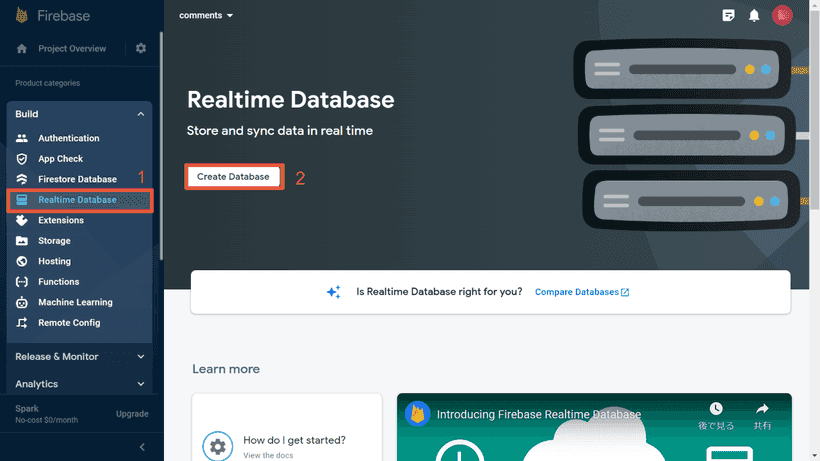
Task: Click the Firestore Database icon
Action: tap(21, 179)
